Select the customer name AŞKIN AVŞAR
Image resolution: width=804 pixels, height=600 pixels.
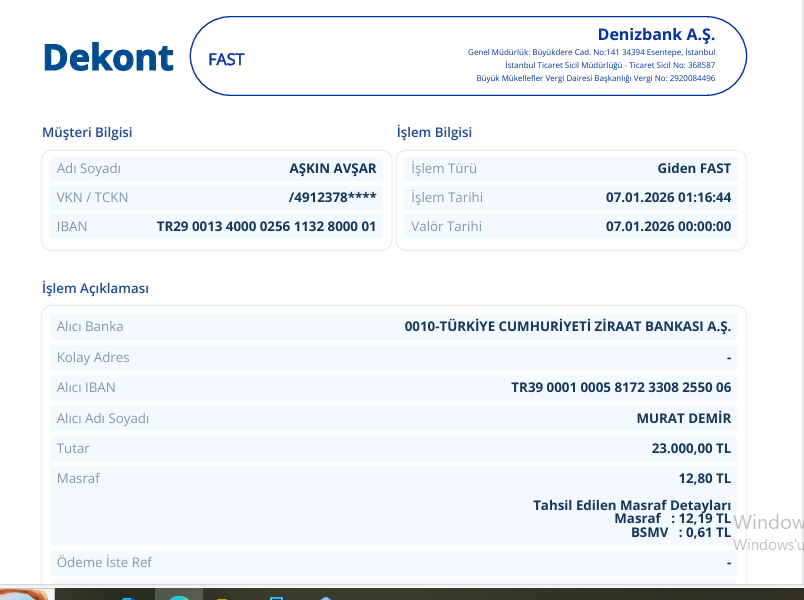(333, 169)
